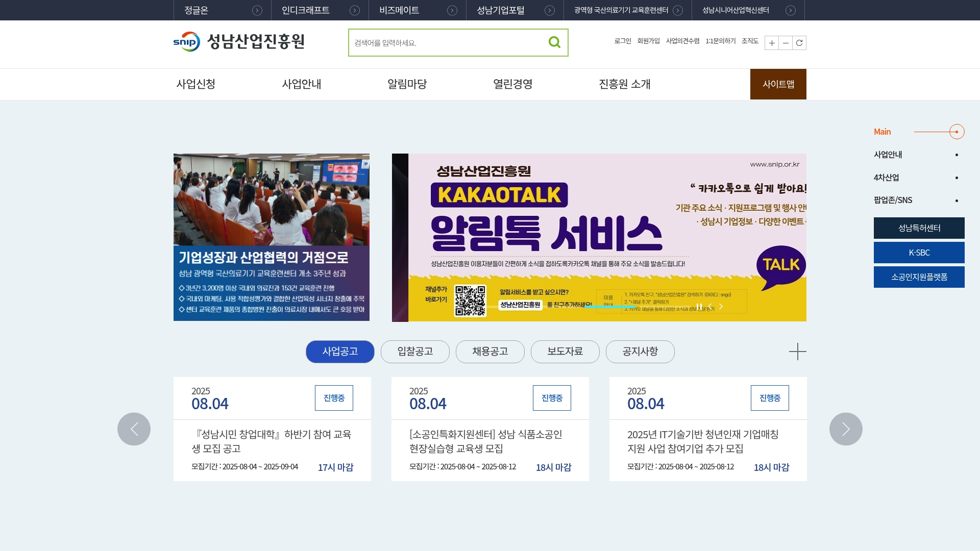Click the dot beside 팝업존/SNS in side navigation

point(957,201)
